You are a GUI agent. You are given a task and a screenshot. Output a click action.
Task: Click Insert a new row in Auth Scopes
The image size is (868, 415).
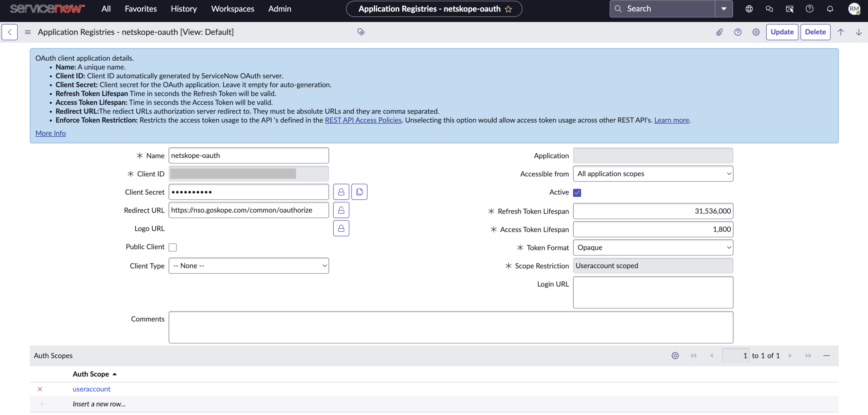pyautogui.click(x=99, y=404)
